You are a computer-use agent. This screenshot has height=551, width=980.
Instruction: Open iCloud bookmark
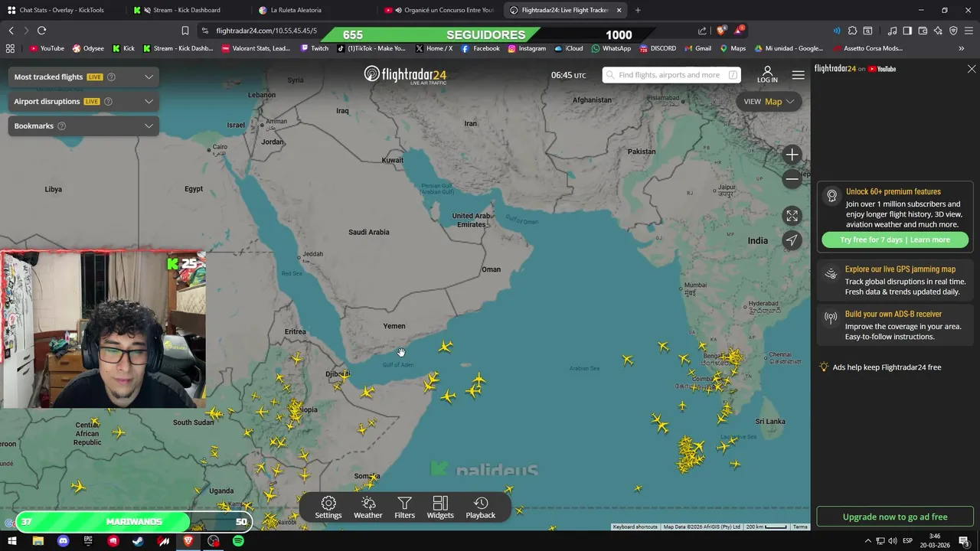[569, 48]
